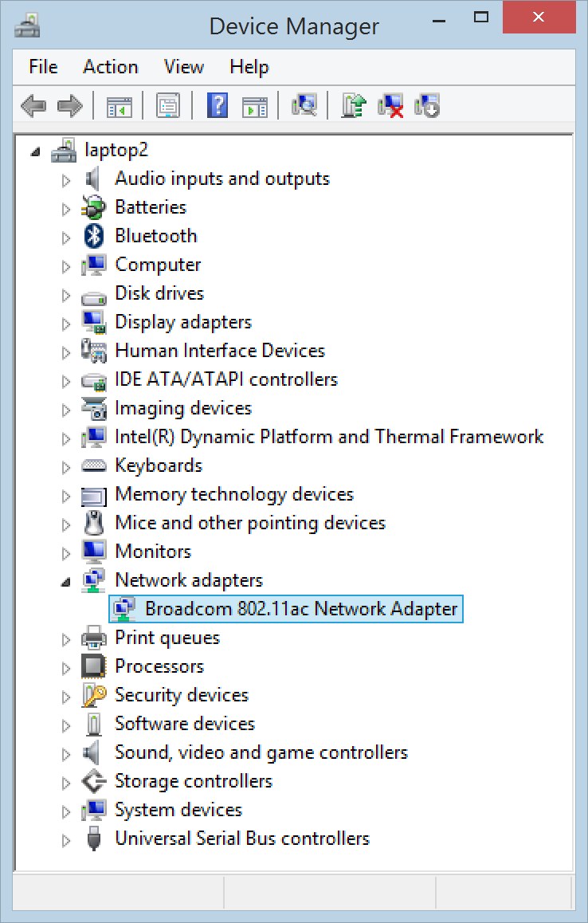Image resolution: width=588 pixels, height=923 pixels.
Task: Expand the Display adapters node
Action: pyautogui.click(x=66, y=324)
